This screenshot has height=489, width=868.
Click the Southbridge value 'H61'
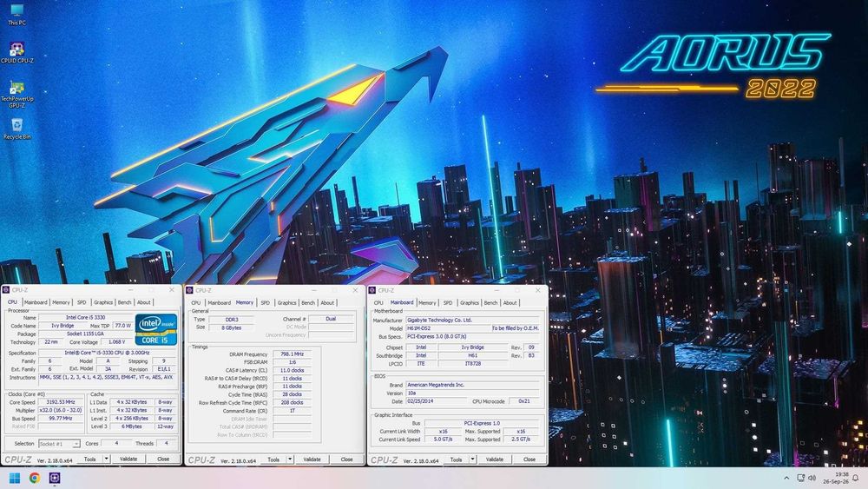473,355
